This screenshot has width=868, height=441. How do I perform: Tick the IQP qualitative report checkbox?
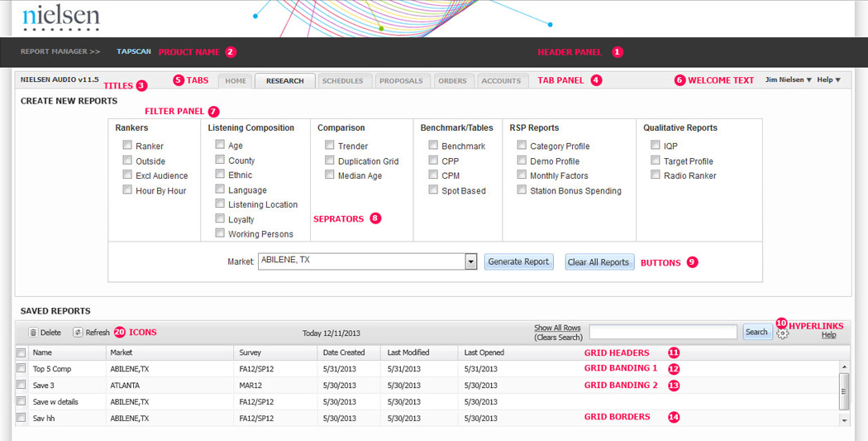pyautogui.click(x=656, y=145)
